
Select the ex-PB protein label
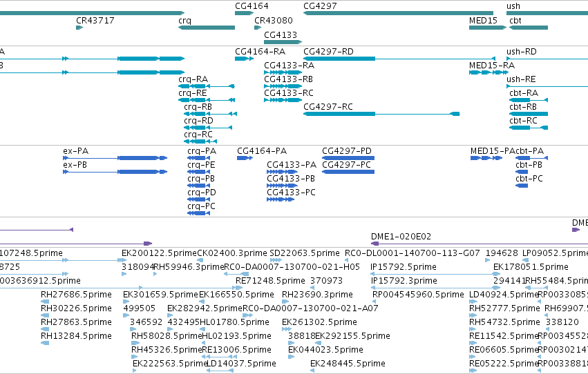75,165
